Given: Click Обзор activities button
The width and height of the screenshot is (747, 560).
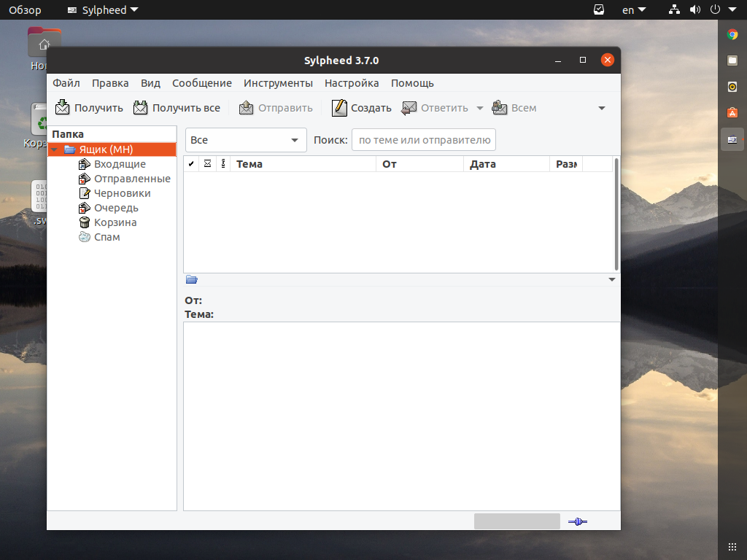Looking at the screenshot, I should pyautogui.click(x=26, y=10).
